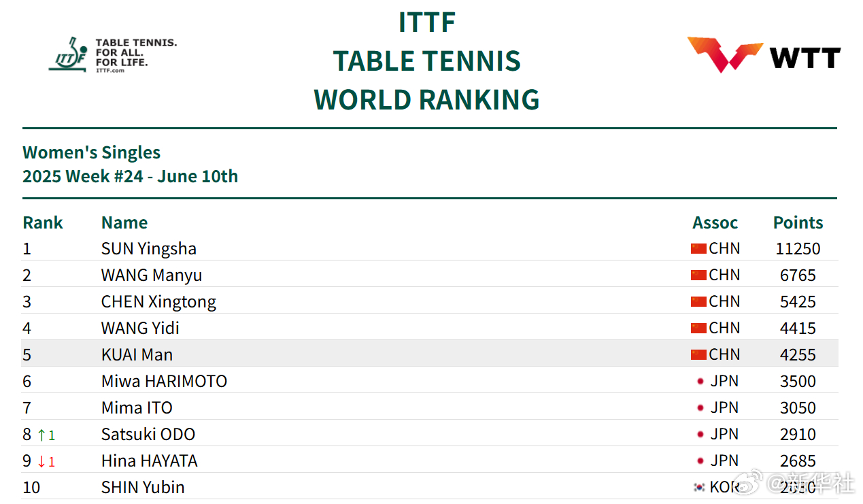Click the Japan flag beside Hina HAYATA
Viewport: 863px width, 504px height.
[x=700, y=461]
